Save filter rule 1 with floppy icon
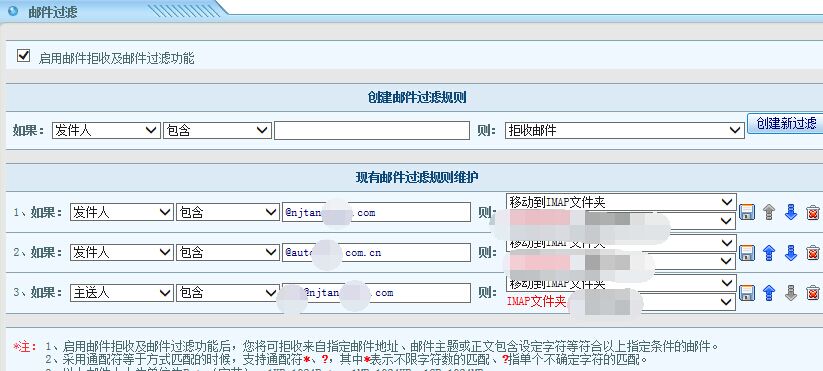823x371 pixels. [747, 212]
